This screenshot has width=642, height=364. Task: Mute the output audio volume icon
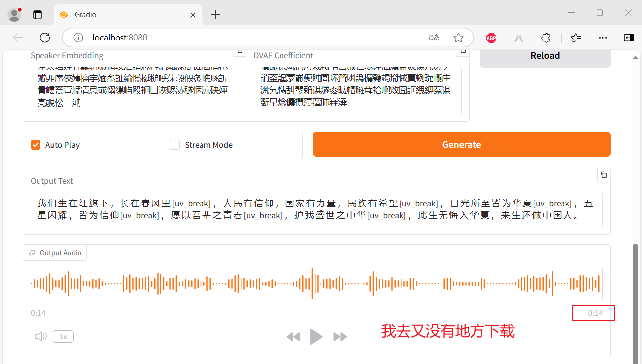40,337
